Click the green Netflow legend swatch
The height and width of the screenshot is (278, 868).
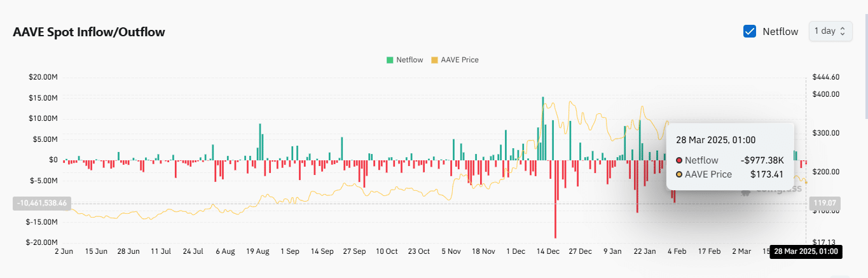389,60
